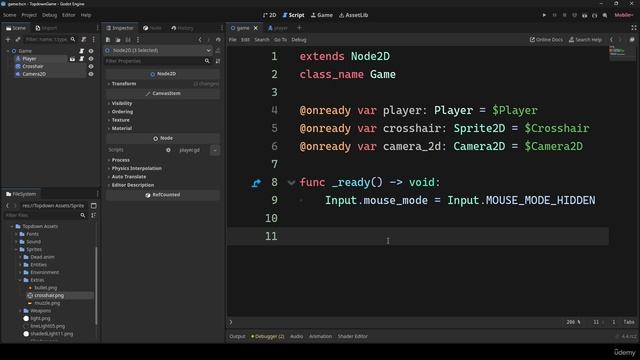
Task: Expand the Weapons folder
Action: (20, 311)
